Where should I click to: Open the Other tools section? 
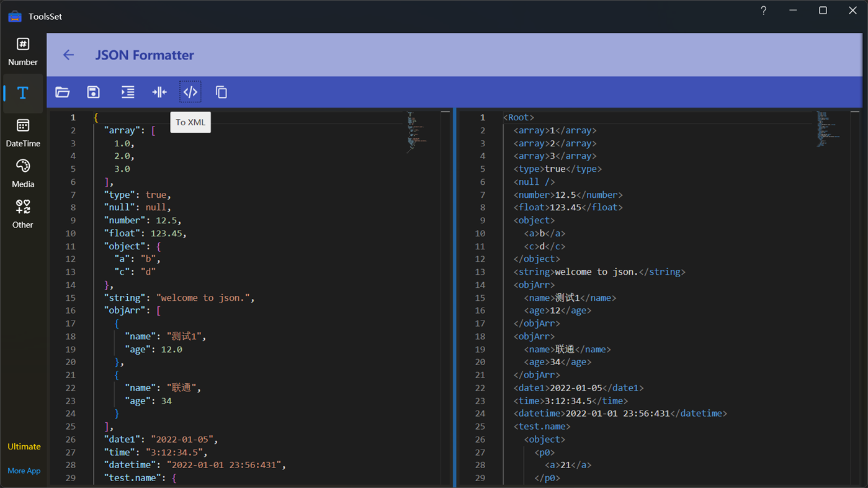click(23, 214)
